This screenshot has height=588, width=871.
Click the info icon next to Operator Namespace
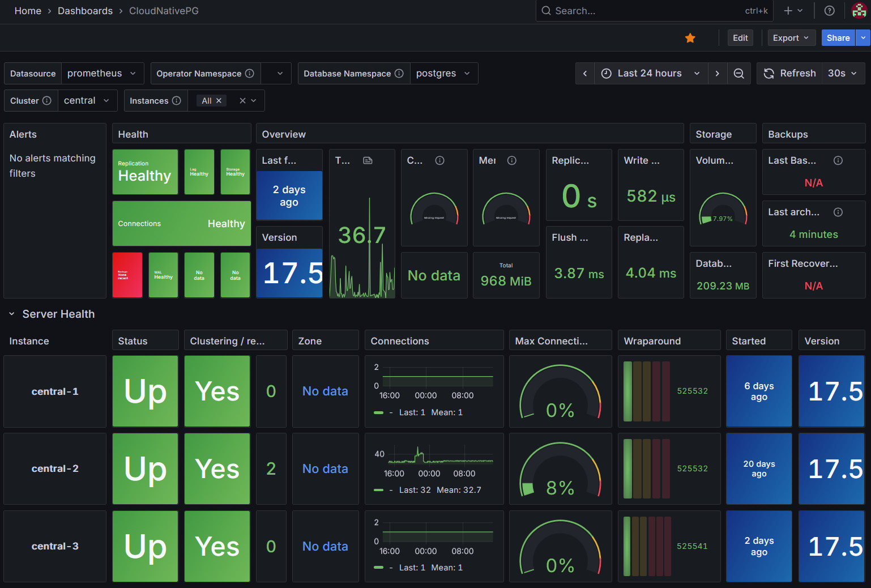250,73
